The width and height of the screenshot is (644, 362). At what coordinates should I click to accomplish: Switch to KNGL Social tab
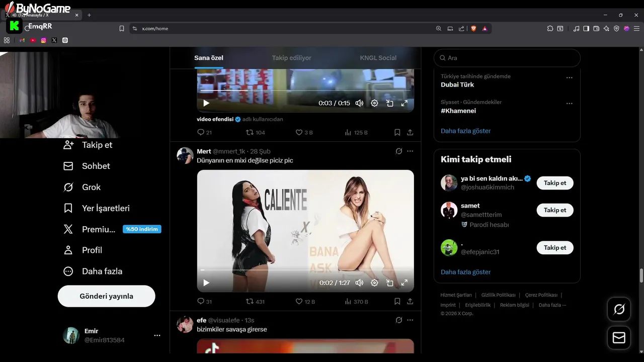pyautogui.click(x=378, y=58)
